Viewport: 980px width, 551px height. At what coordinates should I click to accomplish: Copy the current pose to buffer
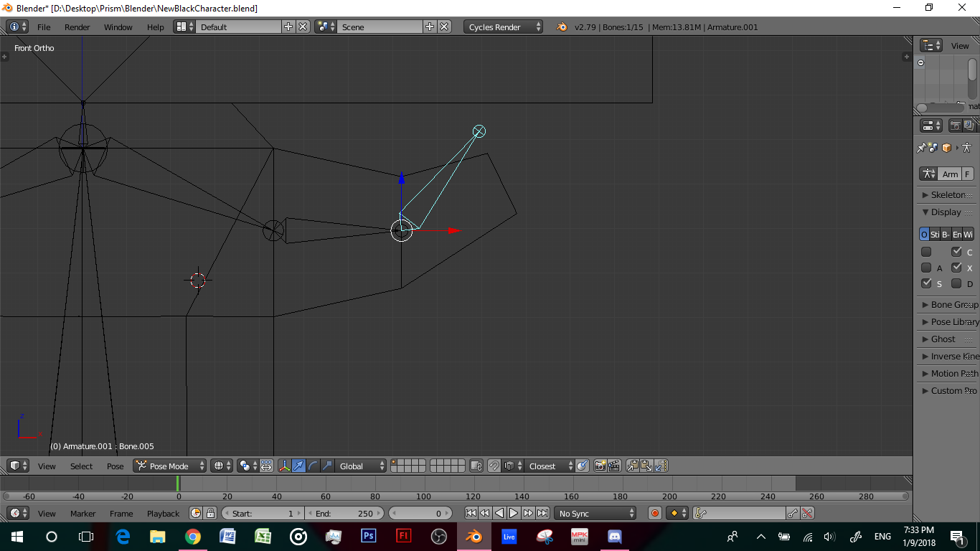[633, 466]
